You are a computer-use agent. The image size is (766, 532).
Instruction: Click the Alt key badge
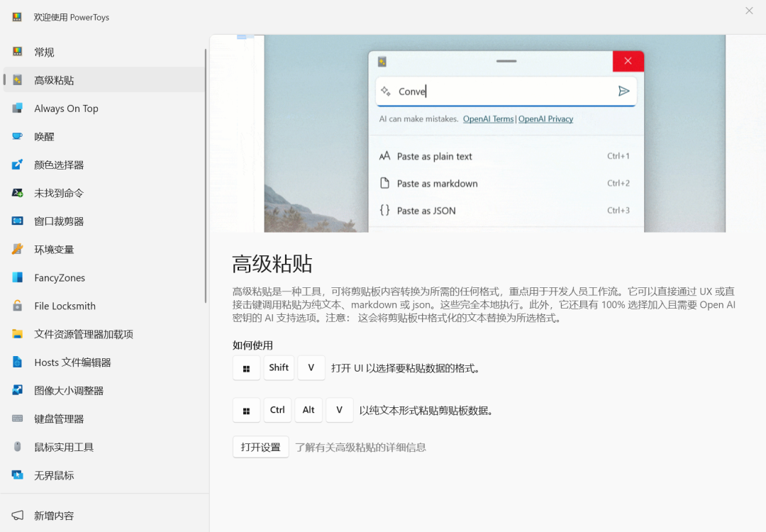(x=309, y=410)
